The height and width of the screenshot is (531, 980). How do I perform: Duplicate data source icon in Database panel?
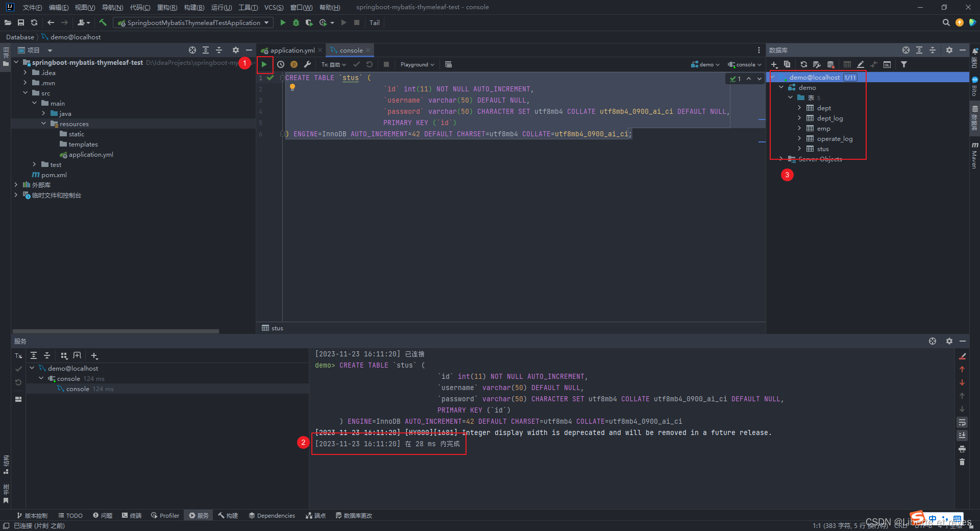point(787,64)
